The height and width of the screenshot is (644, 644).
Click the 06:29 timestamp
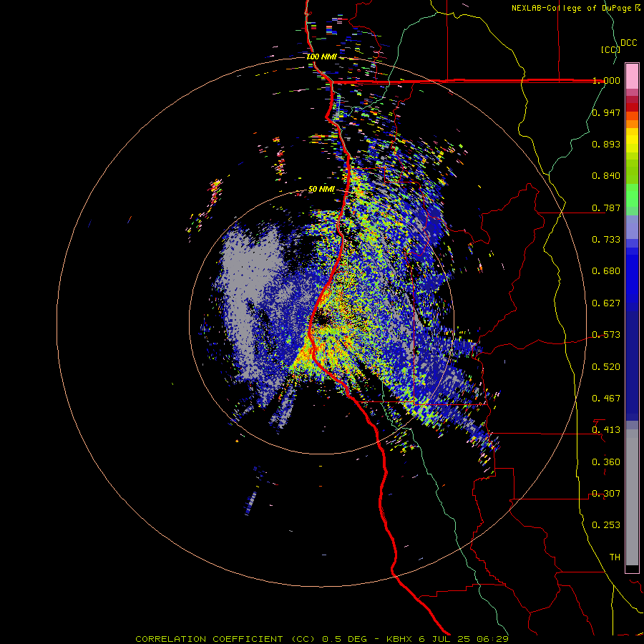[492, 639]
